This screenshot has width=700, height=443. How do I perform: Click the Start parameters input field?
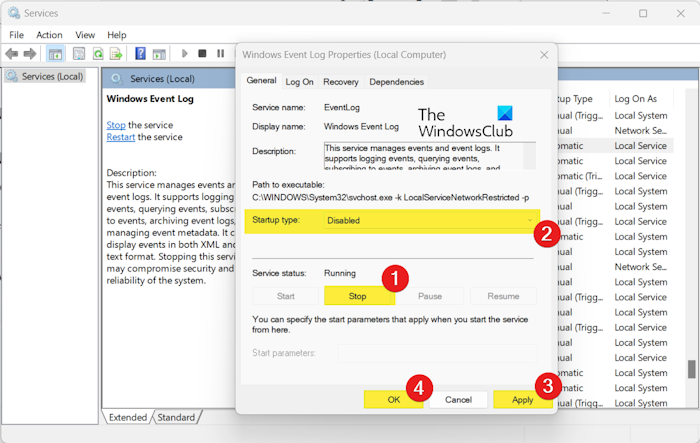click(438, 353)
